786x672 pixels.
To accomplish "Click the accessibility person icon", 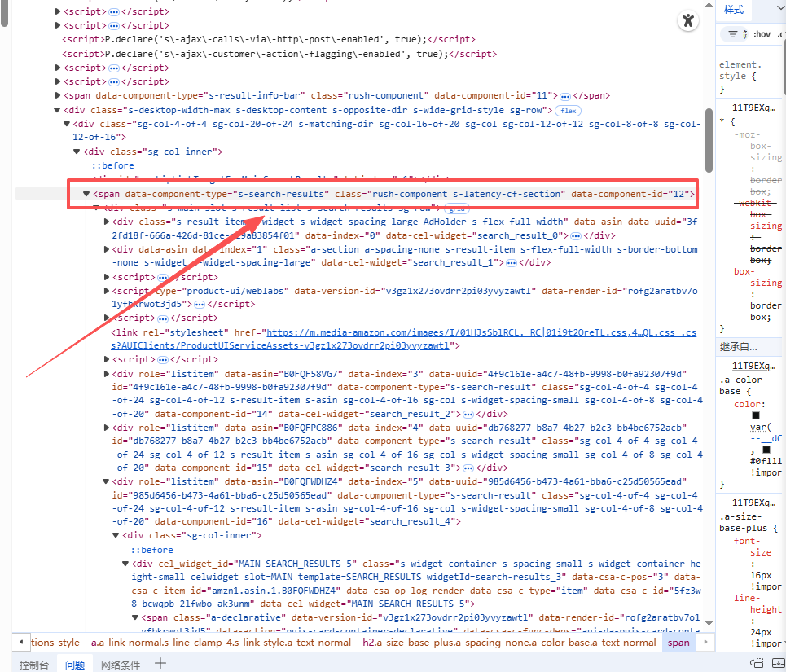I will point(688,20).
